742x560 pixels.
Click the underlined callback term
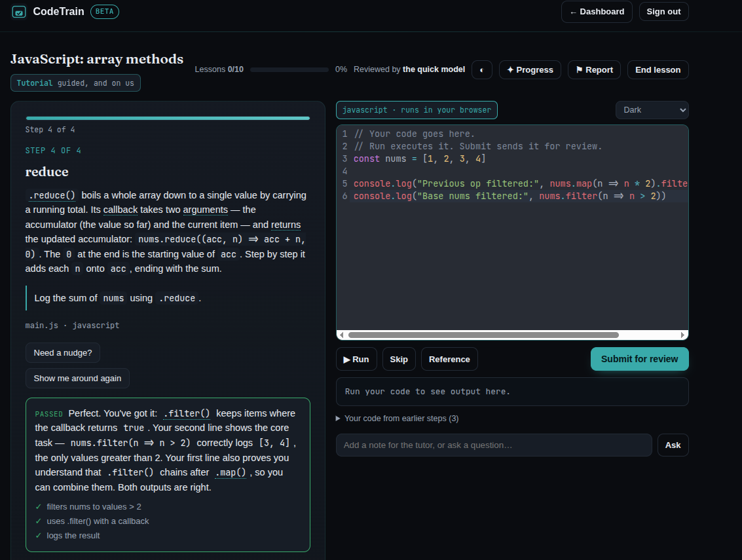pos(121,210)
